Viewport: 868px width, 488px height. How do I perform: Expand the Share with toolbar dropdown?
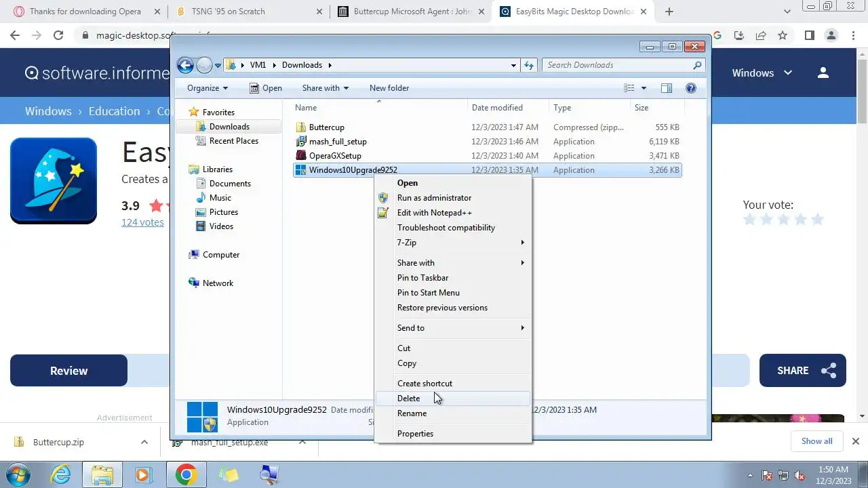tap(325, 88)
